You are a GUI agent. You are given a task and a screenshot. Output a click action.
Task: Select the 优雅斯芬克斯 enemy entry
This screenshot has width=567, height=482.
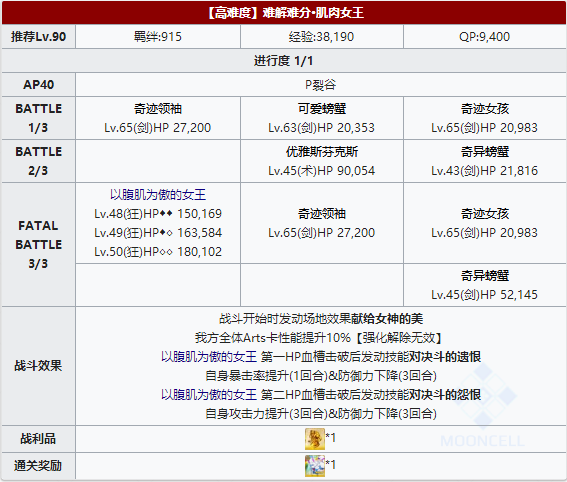pos(322,161)
